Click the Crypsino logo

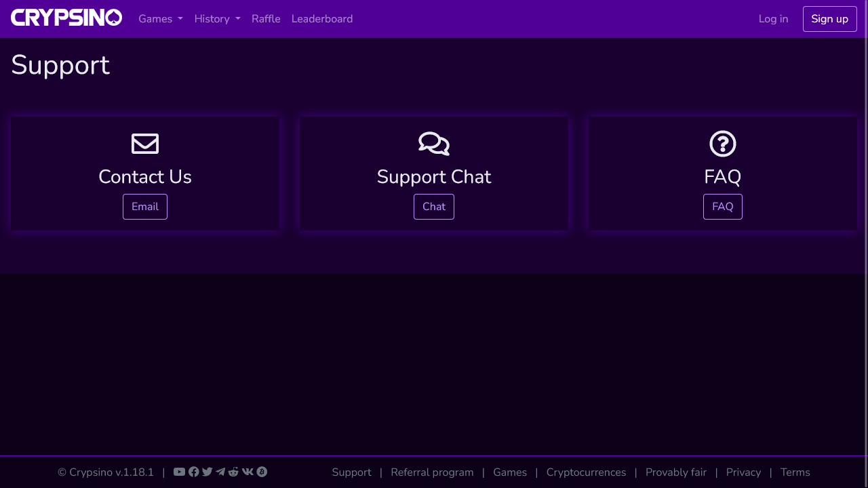point(66,18)
